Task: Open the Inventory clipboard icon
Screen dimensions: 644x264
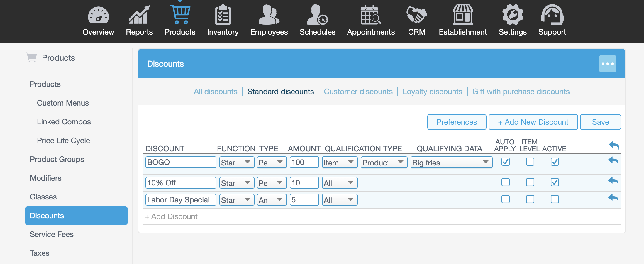Action: 223,15
